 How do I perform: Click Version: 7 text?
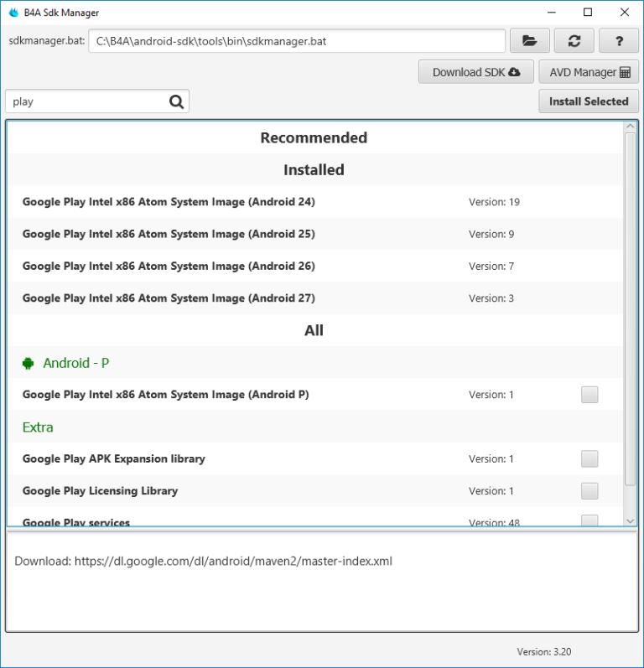[491, 266]
